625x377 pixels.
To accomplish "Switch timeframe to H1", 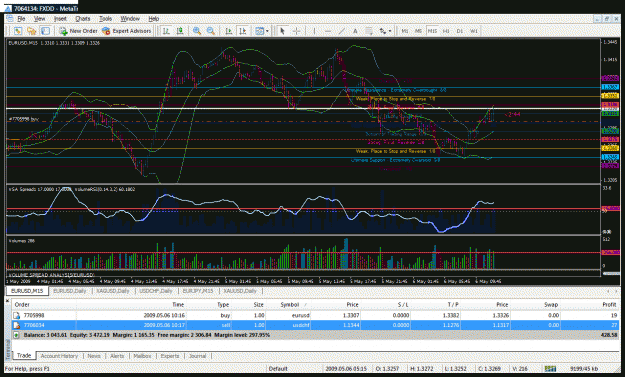I will point(446,31).
